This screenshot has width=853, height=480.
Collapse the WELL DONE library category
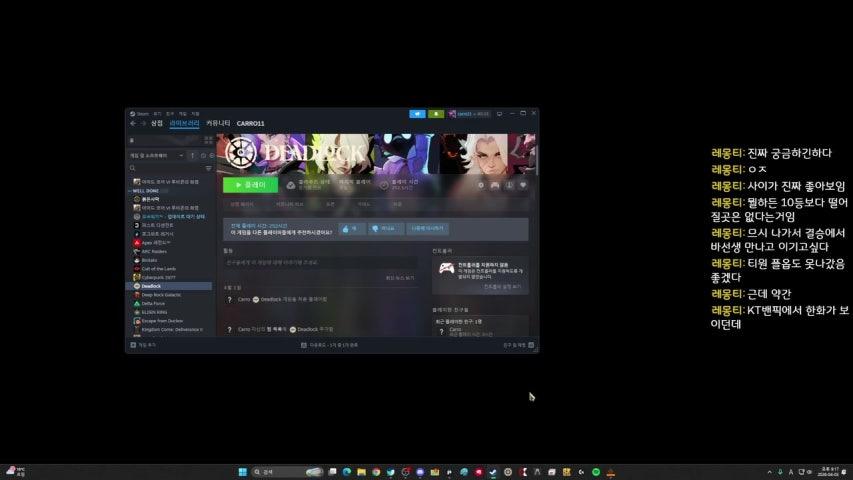146,191
